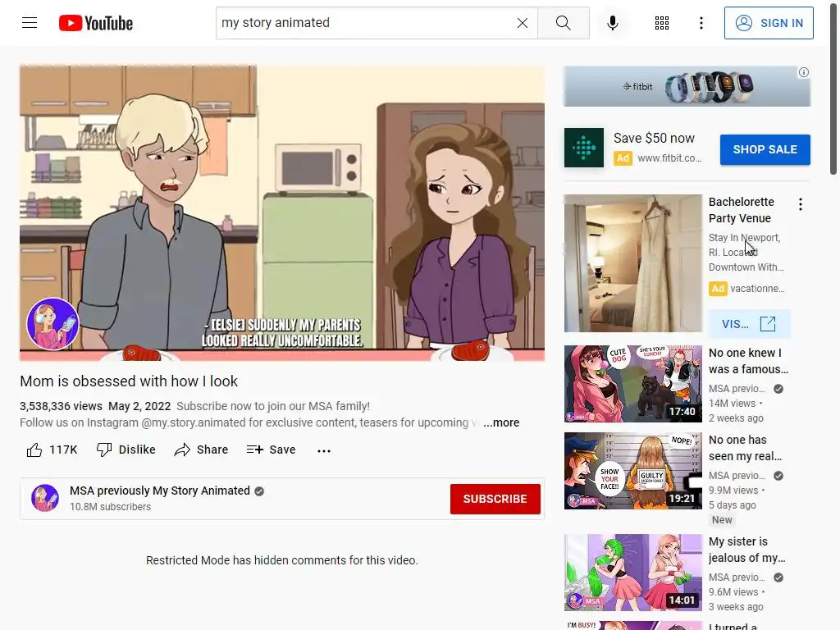Click channel watermark in video player
The width and height of the screenshot is (840, 630).
[x=52, y=323]
